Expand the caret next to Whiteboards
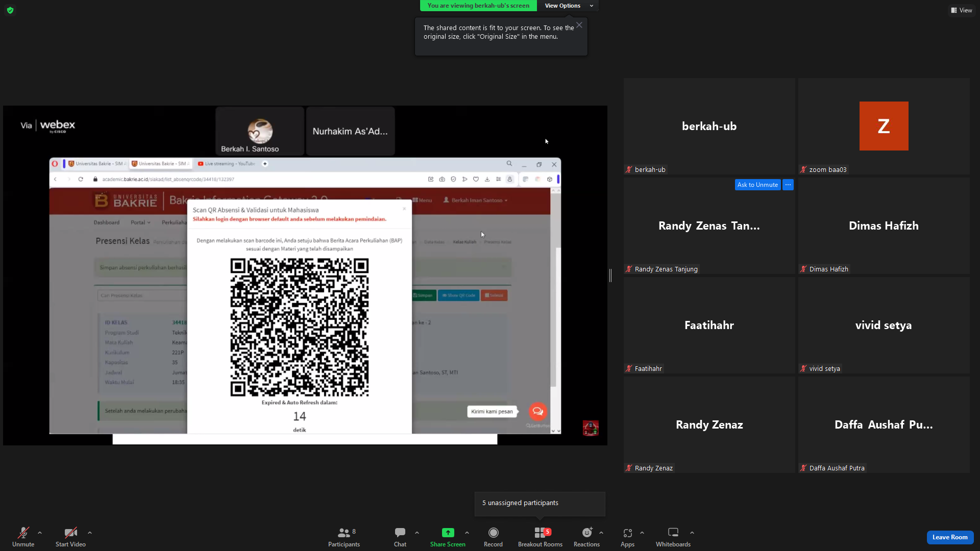The image size is (980, 551). (692, 533)
